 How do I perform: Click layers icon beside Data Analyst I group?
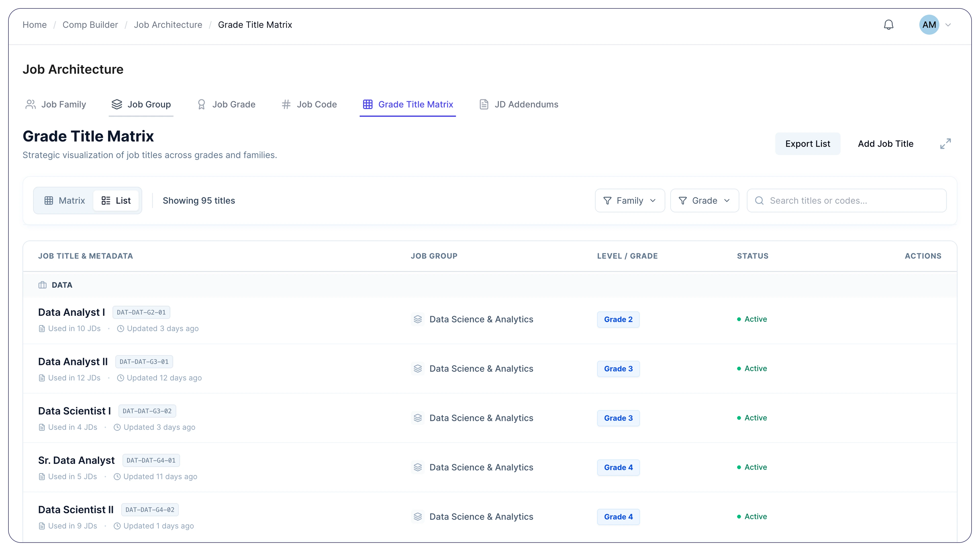[418, 319]
